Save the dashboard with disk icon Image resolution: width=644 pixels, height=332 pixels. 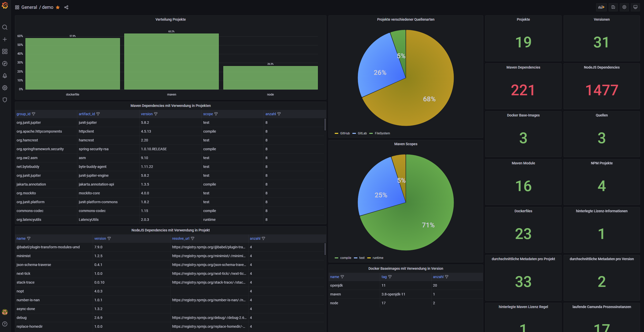coord(613,7)
